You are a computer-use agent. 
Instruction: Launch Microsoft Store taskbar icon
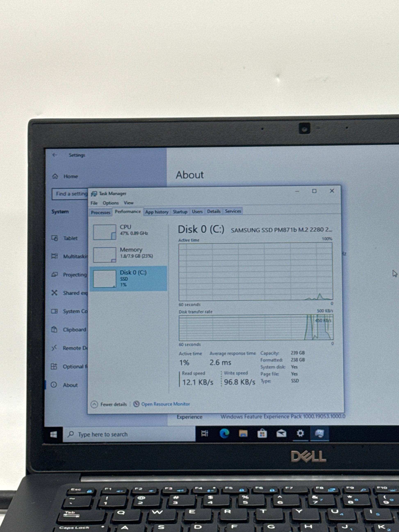point(262,434)
